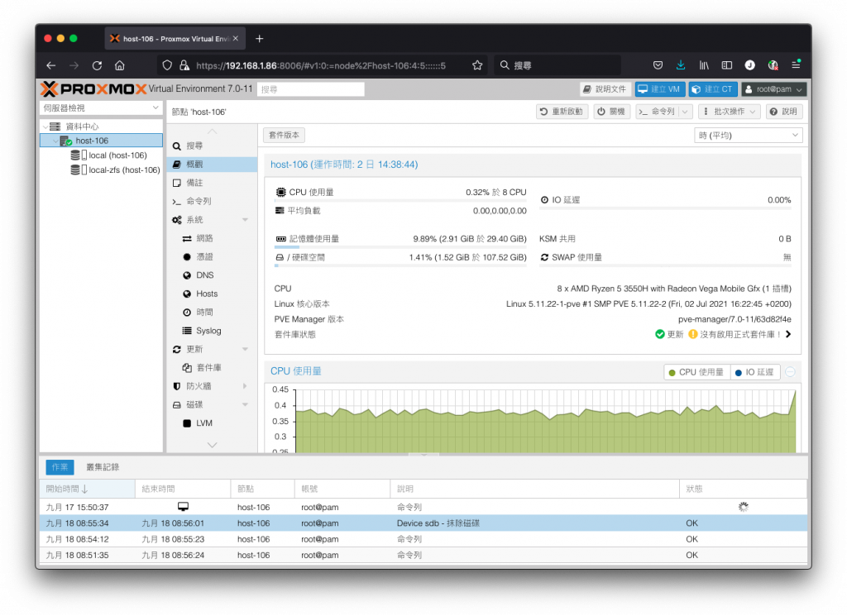Reload the page in the browser
Screen dimensions: 847x616
tap(98, 65)
